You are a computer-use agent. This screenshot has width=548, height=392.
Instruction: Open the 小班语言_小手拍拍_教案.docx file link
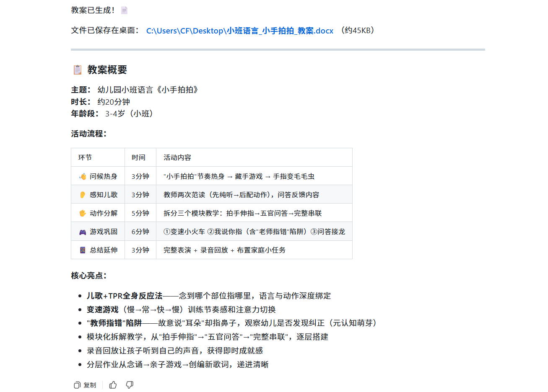tap(239, 31)
